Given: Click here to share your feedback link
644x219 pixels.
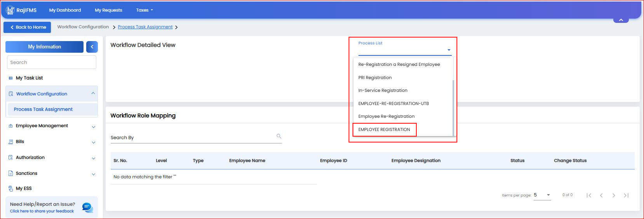Looking at the screenshot, I should [42, 211].
